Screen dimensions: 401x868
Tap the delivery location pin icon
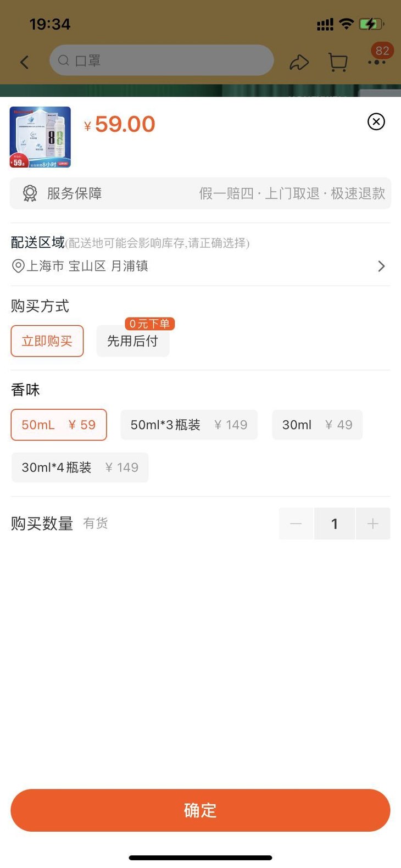[x=18, y=266]
